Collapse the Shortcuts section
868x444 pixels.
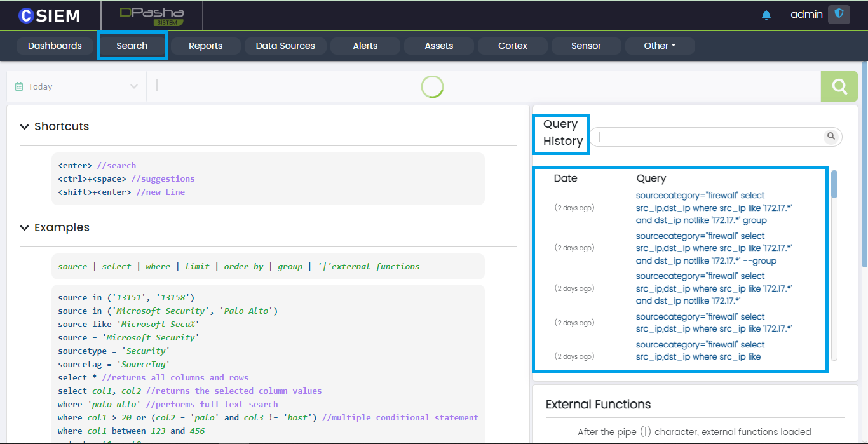25,127
